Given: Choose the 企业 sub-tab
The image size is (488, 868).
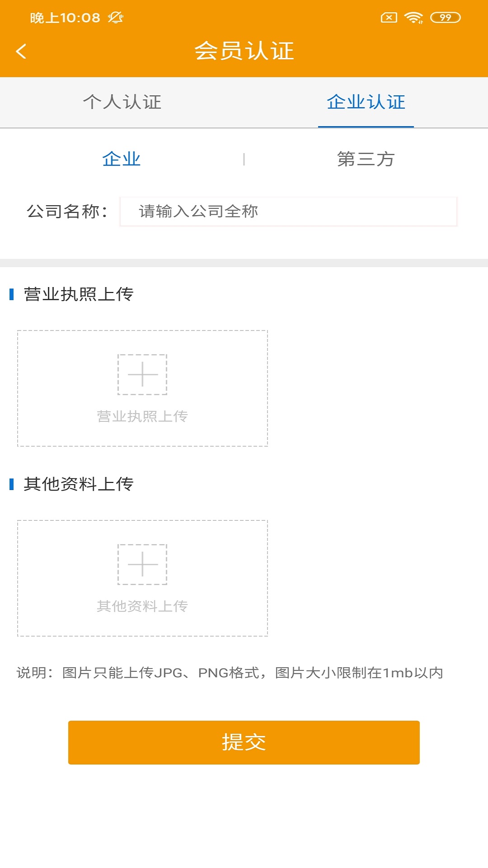Looking at the screenshot, I should pos(122,159).
